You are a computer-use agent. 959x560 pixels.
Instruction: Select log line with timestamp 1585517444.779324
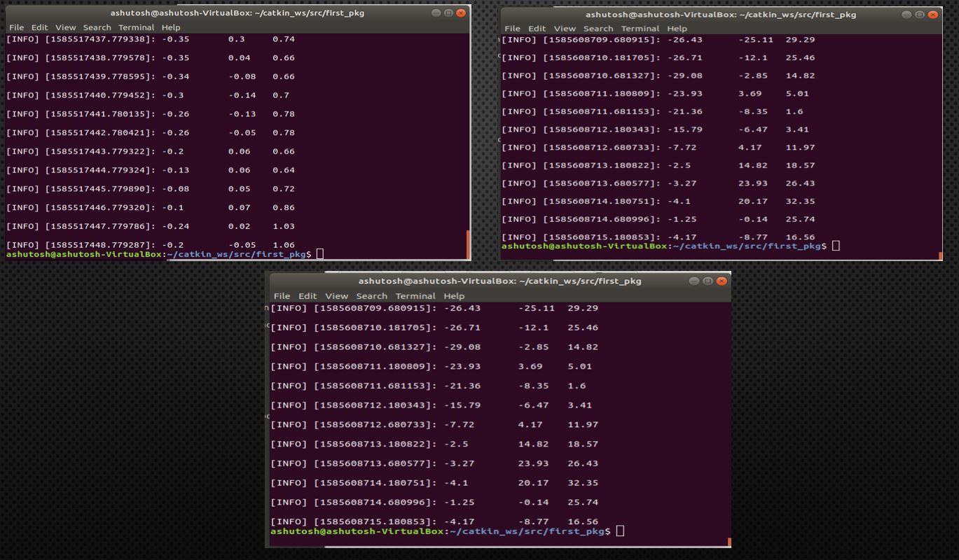coord(151,170)
